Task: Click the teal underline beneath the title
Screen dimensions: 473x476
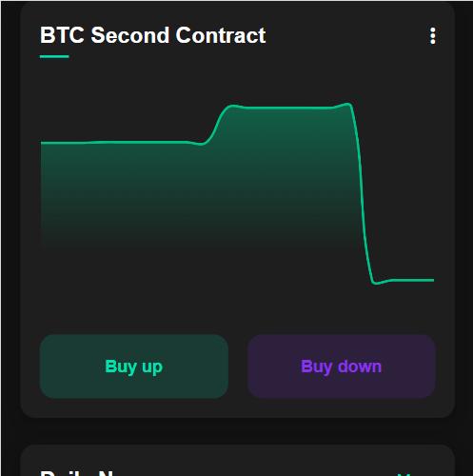Action: 54,56
